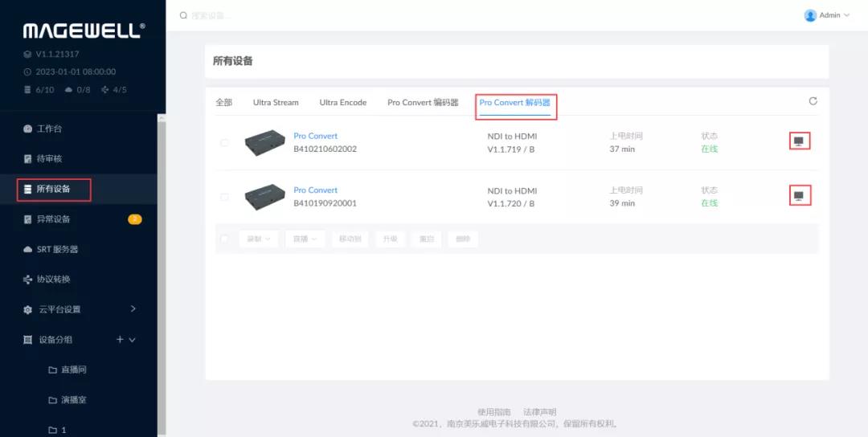The height and width of the screenshot is (437, 868).
Task: Click the 使用指南 footer link
Action: [493, 412]
